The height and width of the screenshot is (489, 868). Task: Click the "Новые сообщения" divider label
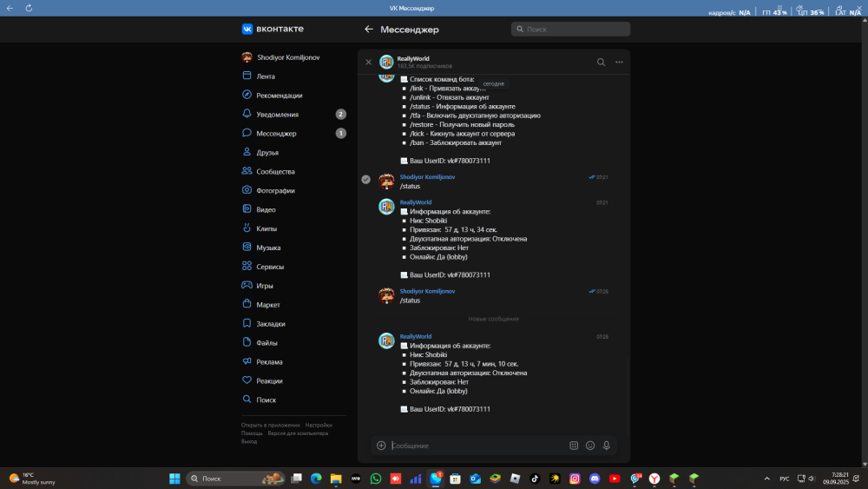pyautogui.click(x=493, y=319)
